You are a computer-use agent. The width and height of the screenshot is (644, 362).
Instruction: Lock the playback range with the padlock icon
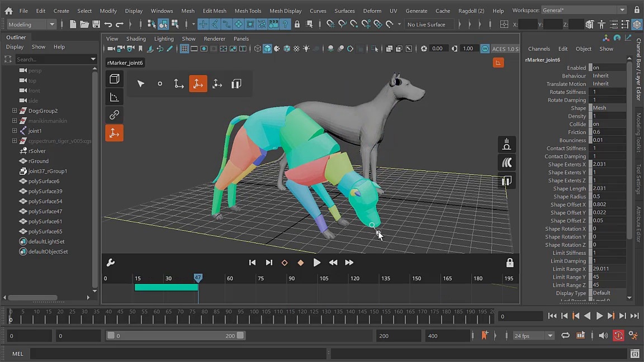tap(510, 263)
